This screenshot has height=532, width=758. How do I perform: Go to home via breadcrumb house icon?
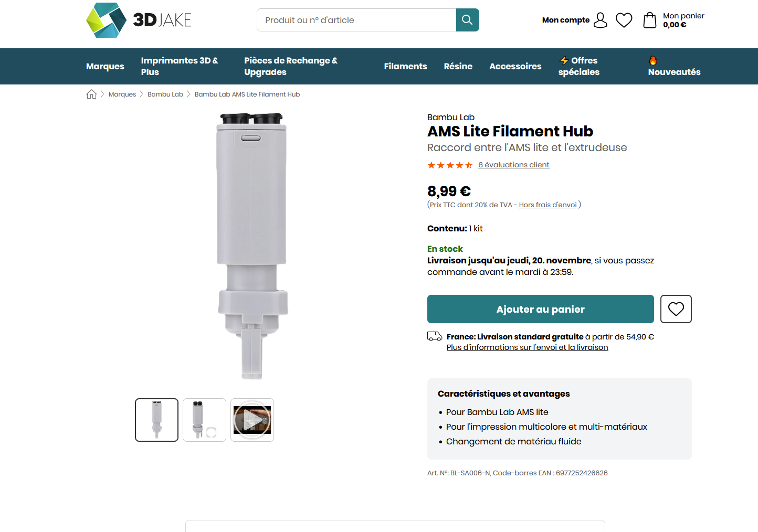click(91, 94)
